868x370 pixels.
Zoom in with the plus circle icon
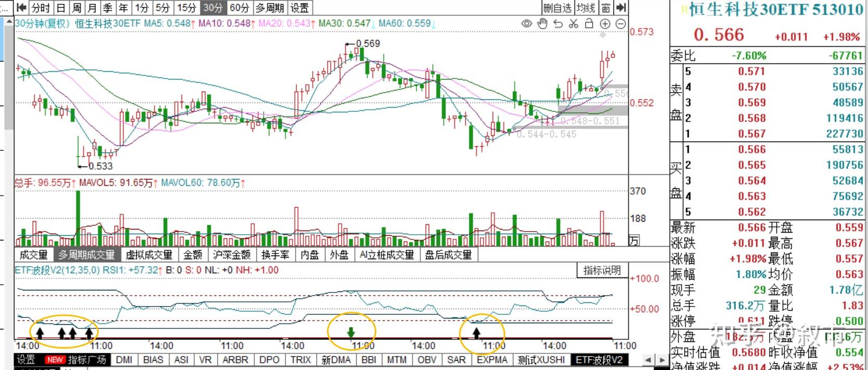[x=605, y=24]
